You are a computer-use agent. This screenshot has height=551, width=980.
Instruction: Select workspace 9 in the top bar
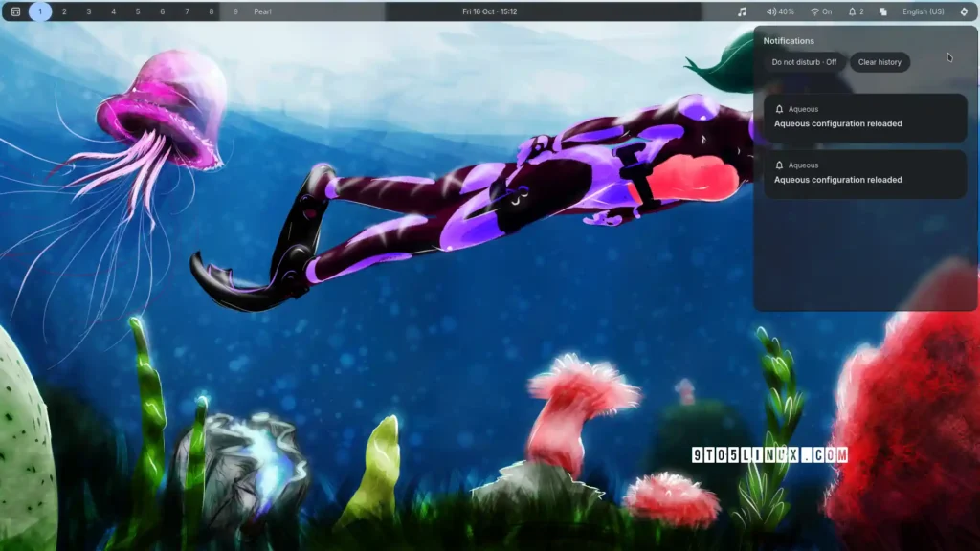pos(235,11)
